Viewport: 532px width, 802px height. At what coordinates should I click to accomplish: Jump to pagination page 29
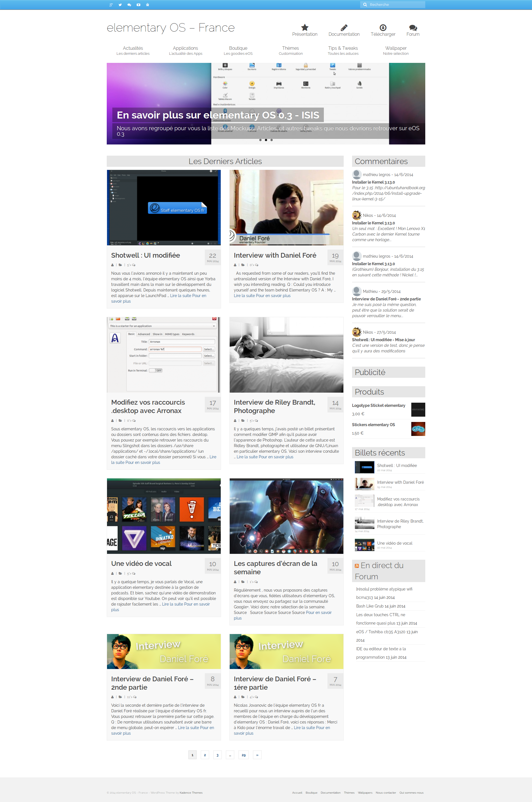[244, 755]
